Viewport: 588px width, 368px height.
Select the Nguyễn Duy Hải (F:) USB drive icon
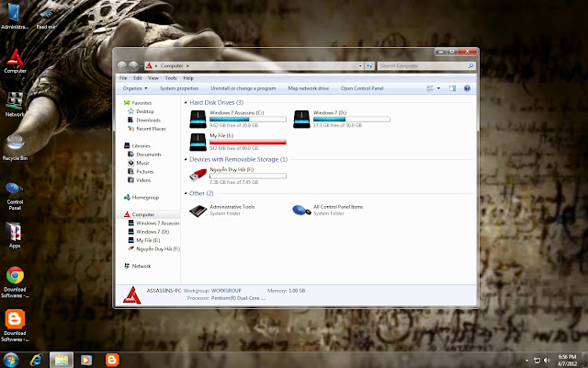click(x=198, y=175)
